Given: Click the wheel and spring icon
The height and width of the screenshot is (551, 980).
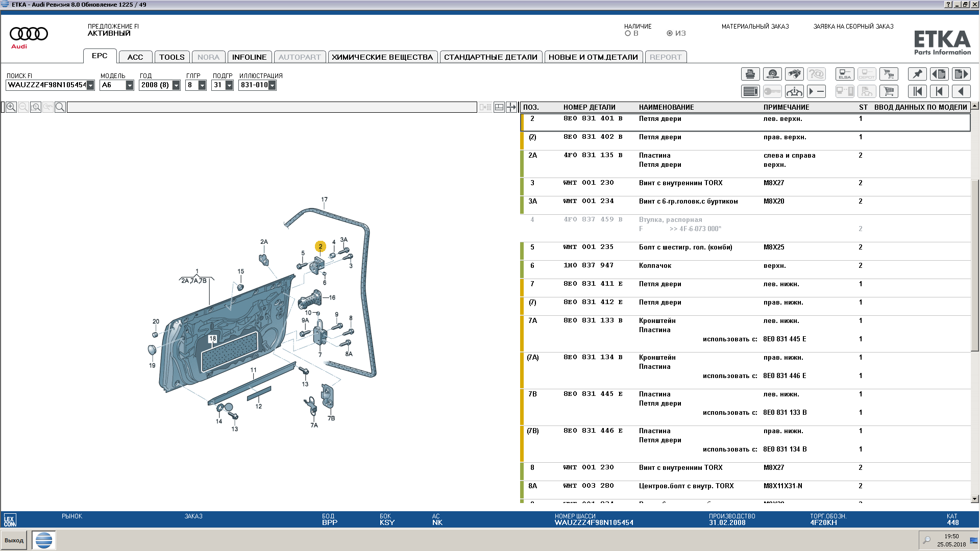Looking at the screenshot, I should [x=772, y=74].
